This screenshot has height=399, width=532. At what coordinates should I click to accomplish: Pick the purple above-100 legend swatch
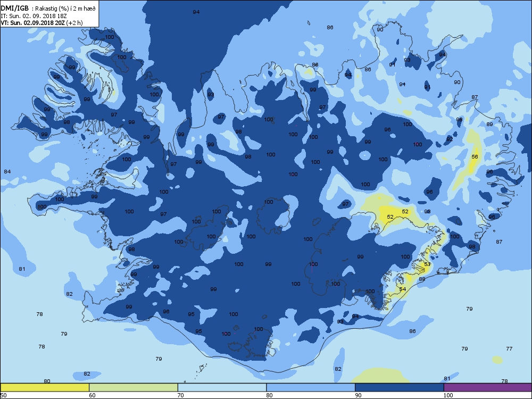tap(488, 387)
